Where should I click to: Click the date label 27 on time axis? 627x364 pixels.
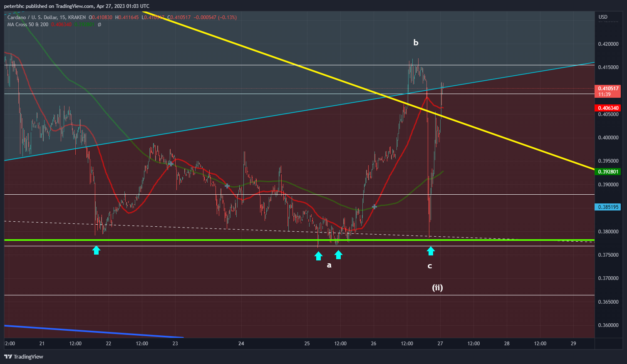point(440,344)
